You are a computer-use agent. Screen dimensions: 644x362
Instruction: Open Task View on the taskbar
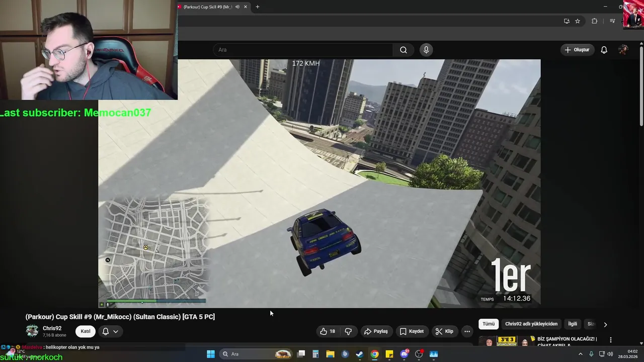click(301, 354)
